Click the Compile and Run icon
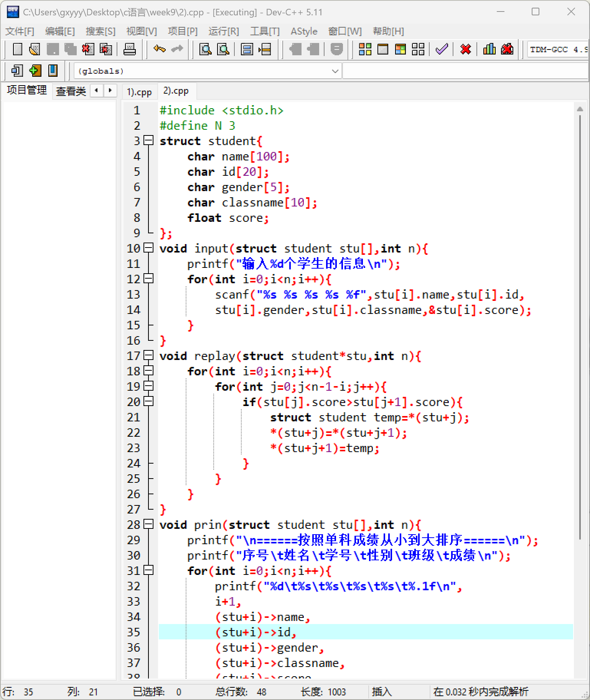 [400, 49]
